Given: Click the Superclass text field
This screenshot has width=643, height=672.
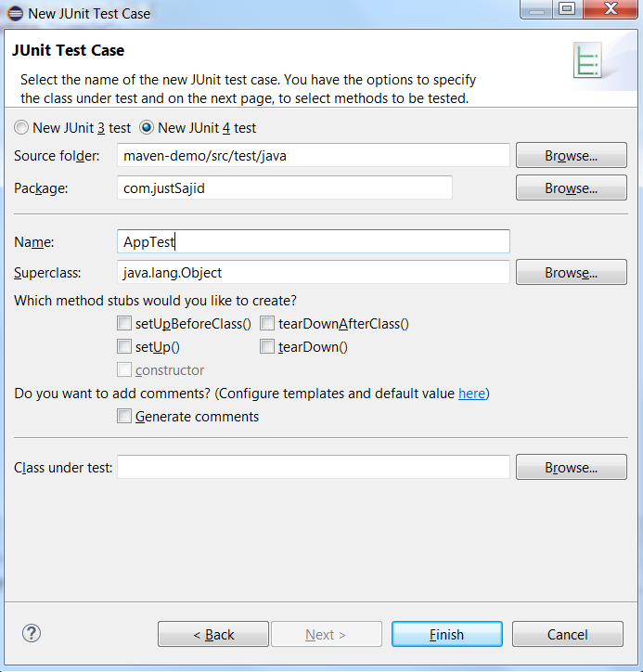Looking at the screenshot, I should [313, 272].
